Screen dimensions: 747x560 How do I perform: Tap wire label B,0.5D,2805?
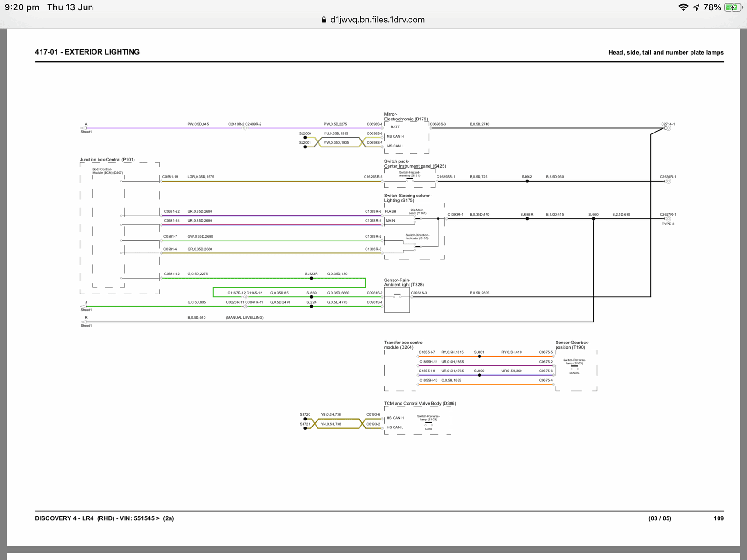pos(479,293)
